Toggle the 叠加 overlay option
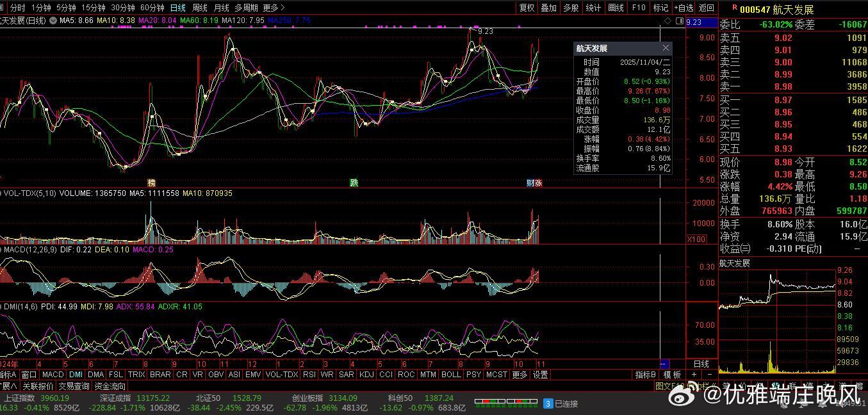 pyautogui.click(x=548, y=8)
